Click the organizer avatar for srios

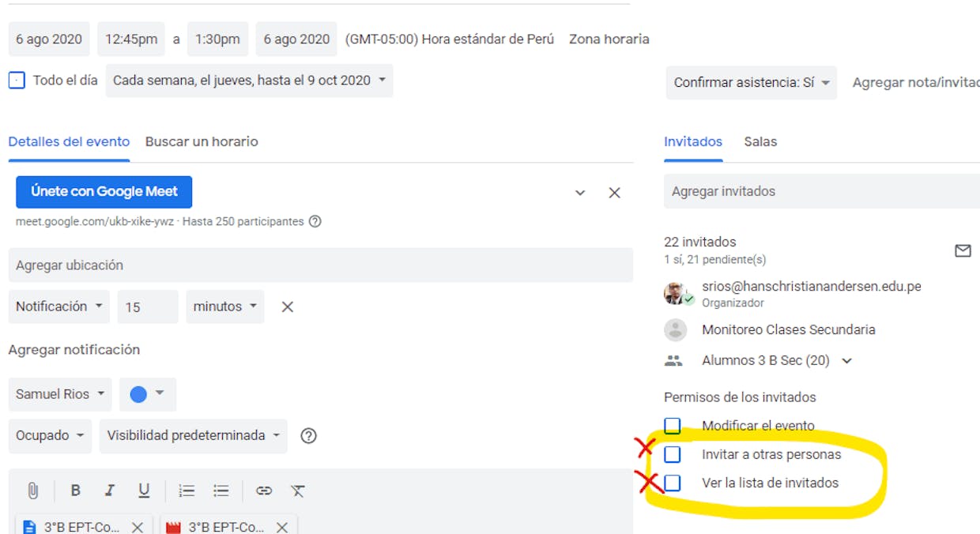677,294
